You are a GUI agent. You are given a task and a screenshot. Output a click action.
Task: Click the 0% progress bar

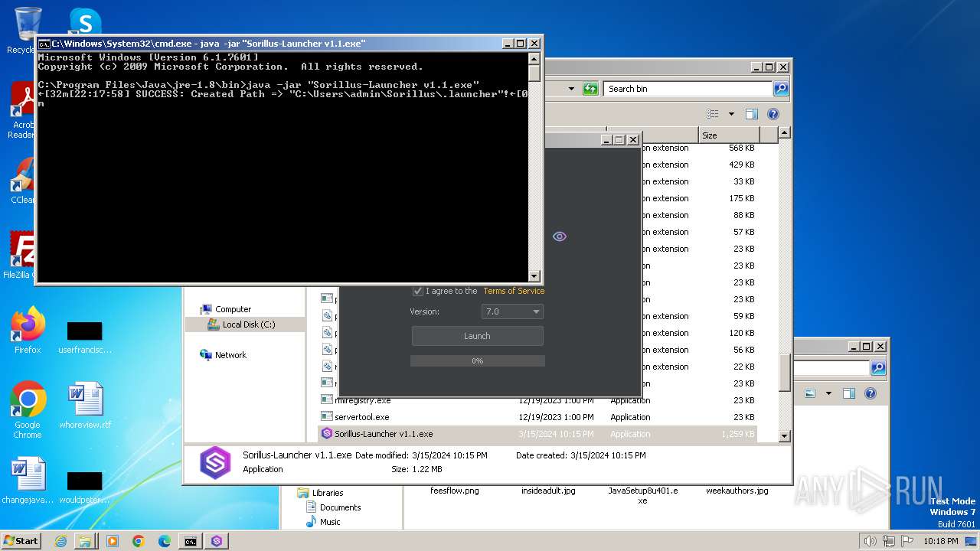[x=477, y=360]
